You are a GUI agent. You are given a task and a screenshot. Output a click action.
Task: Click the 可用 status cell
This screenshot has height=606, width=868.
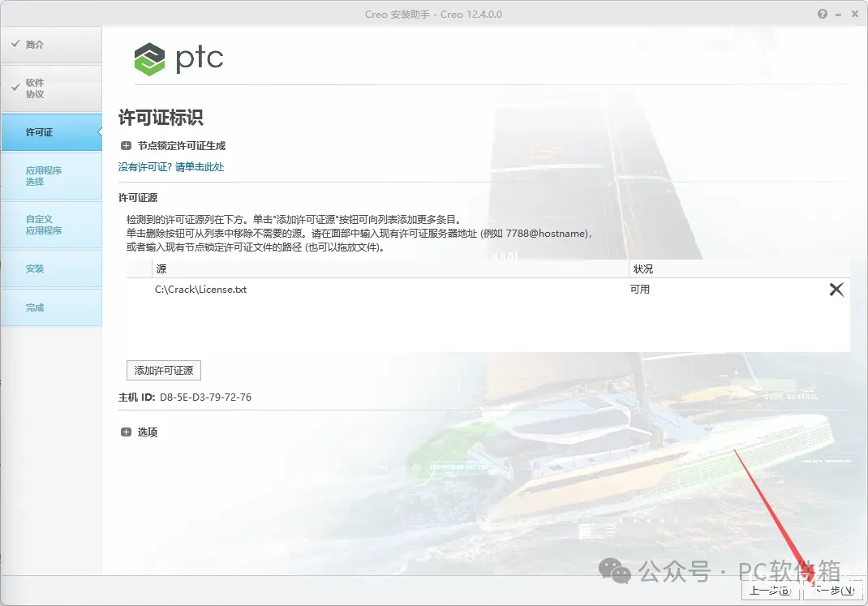click(x=640, y=290)
